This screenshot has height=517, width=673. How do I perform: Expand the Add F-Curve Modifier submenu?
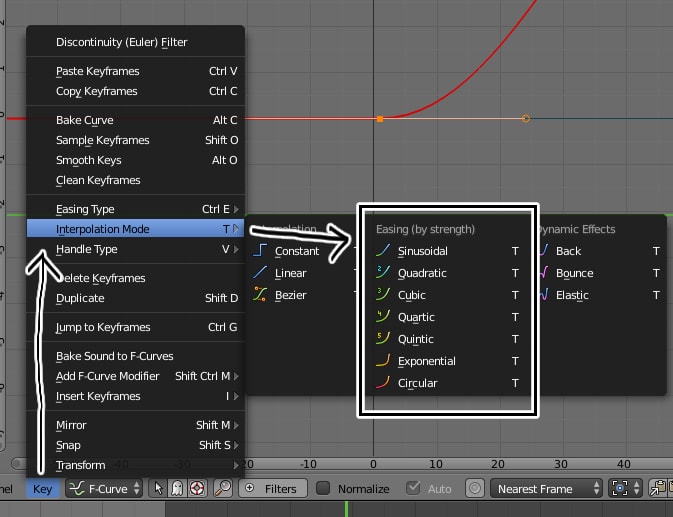135,376
